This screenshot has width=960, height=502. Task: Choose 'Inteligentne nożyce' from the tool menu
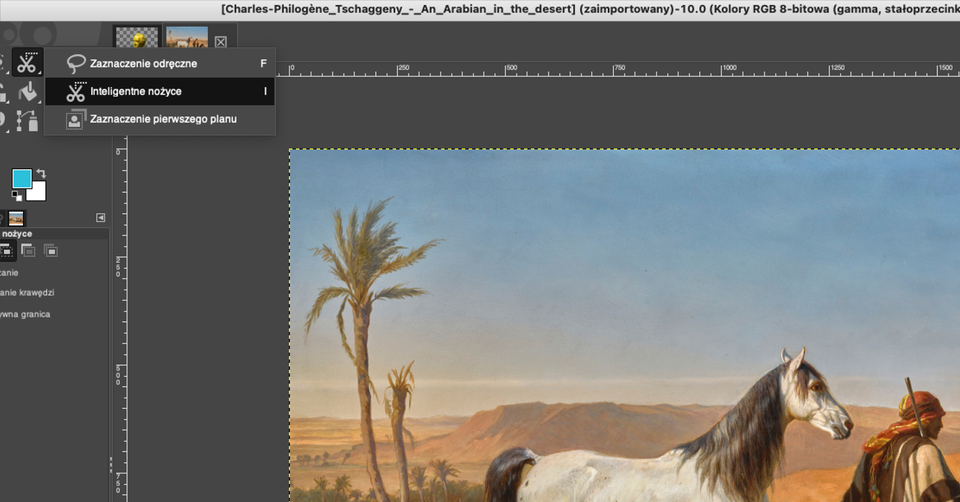point(135,91)
